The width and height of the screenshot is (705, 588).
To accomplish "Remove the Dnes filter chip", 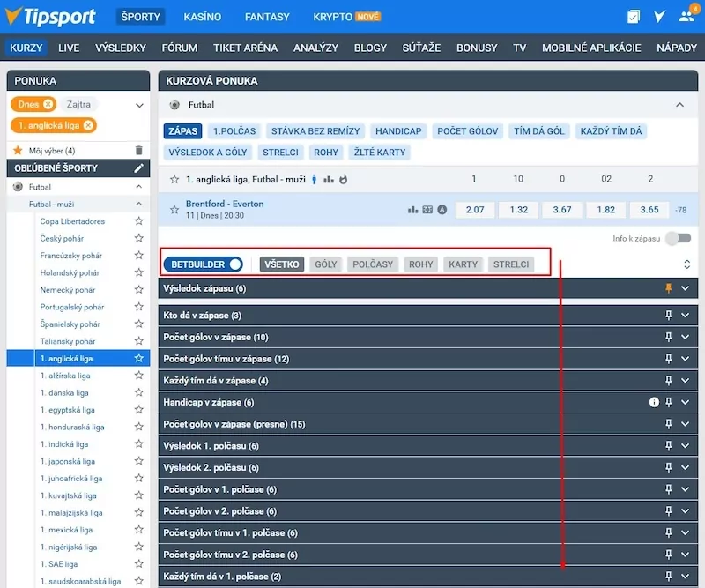I will pos(48,104).
